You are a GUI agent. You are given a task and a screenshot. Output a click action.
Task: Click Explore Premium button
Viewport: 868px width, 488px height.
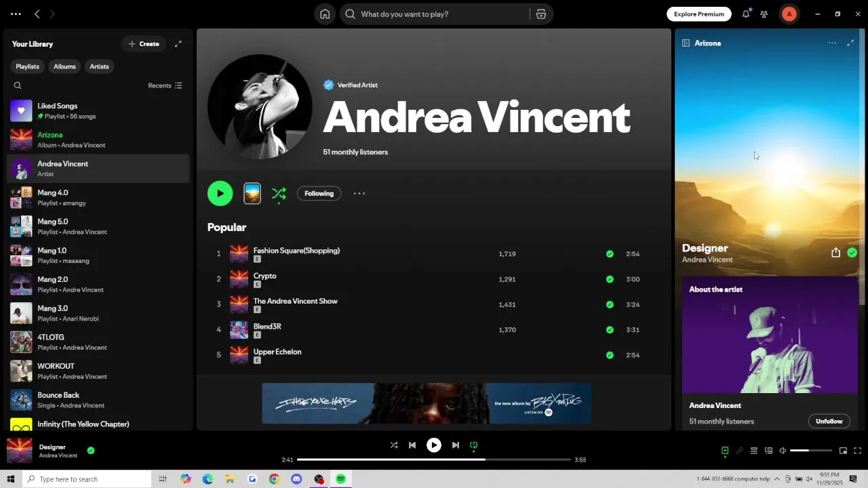[x=699, y=14]
